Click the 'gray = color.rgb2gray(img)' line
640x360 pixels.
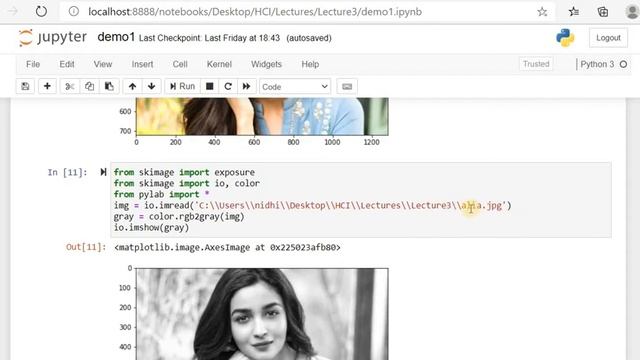click(179, 216)
